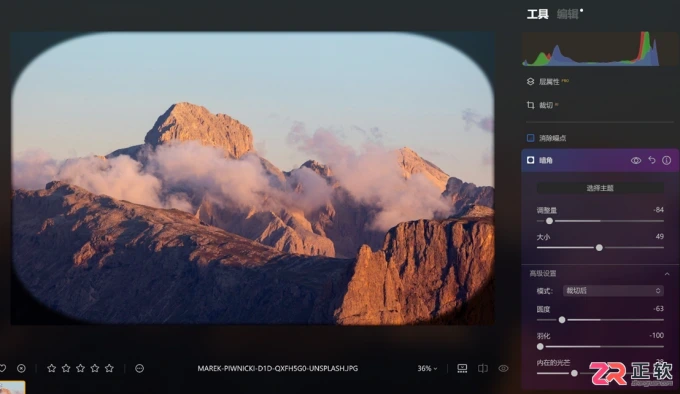Switch to the 编辑 (Edits) tab

tap(567, 14)
